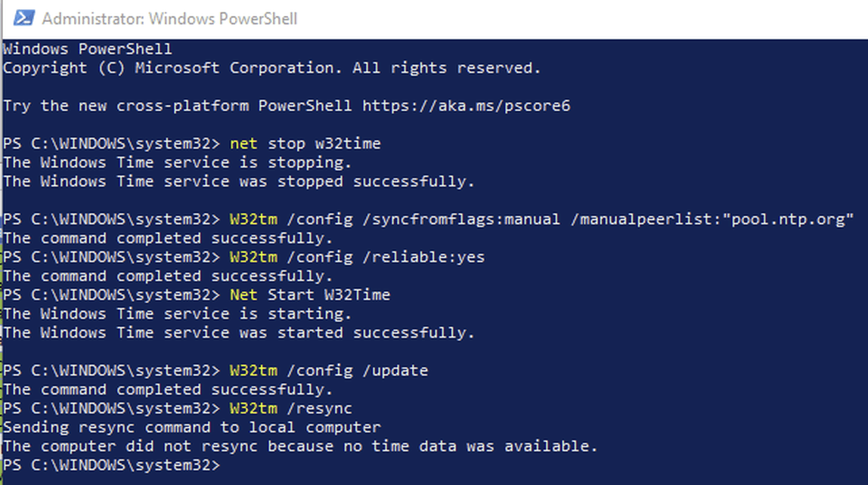Click the 'was stopped successfully' output line

pyautogui.click(x=239, y=181)
